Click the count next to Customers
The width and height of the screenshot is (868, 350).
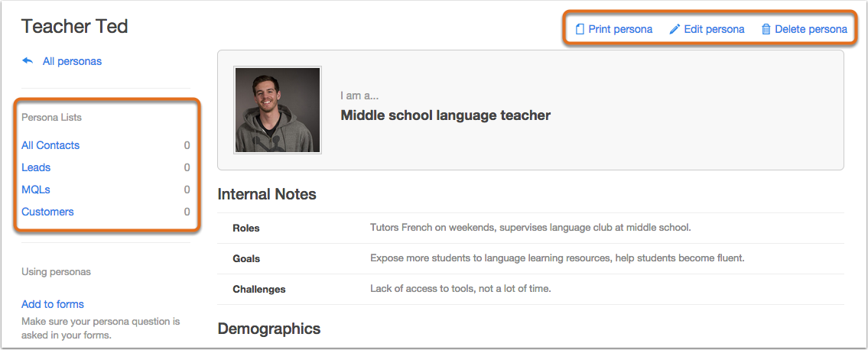click(187, 212)
